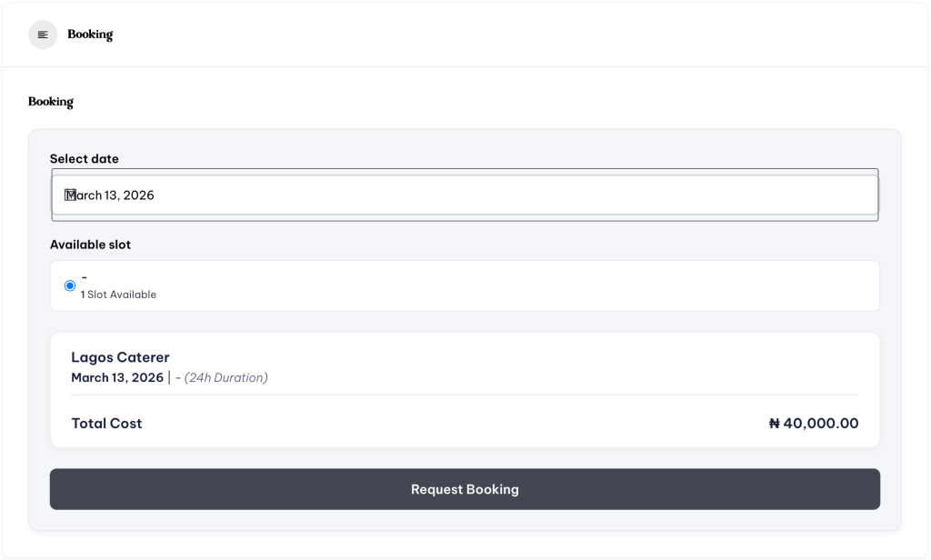The height and width of the screenshot is (560, 931).
Task: Click the Booking page heading
Action: pyautogui.click(x=51, y=102)
